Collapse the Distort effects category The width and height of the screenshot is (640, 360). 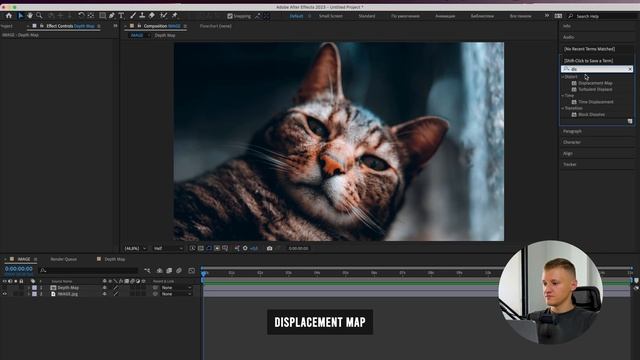pos(563,77)
